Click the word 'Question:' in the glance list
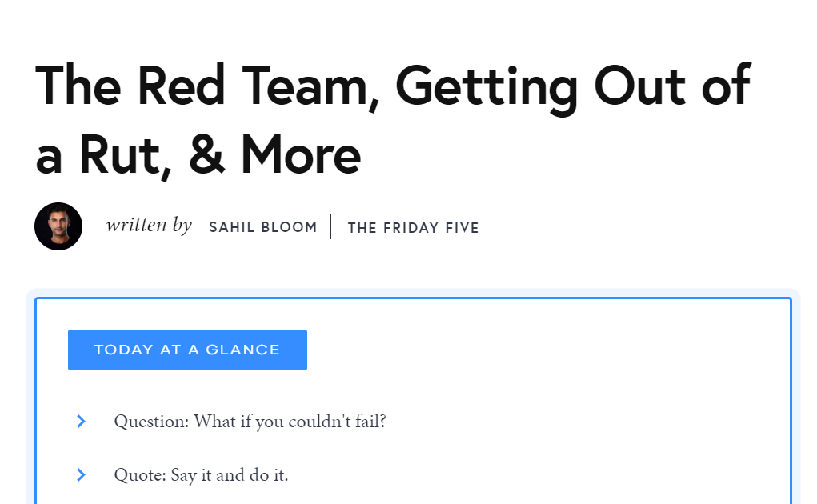The width and height of the screenshot is (817, 504). (x=151, y=421)
